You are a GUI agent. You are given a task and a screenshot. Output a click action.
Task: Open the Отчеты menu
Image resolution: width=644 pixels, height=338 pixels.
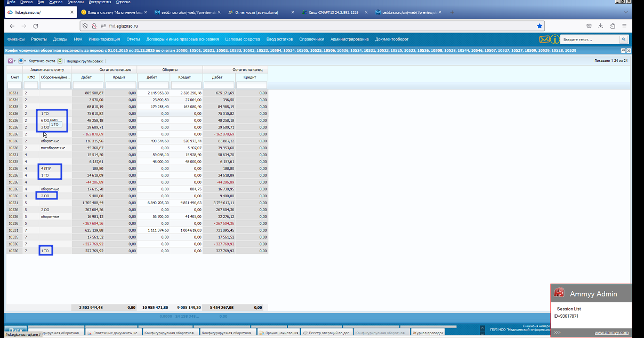click(133, 39)
